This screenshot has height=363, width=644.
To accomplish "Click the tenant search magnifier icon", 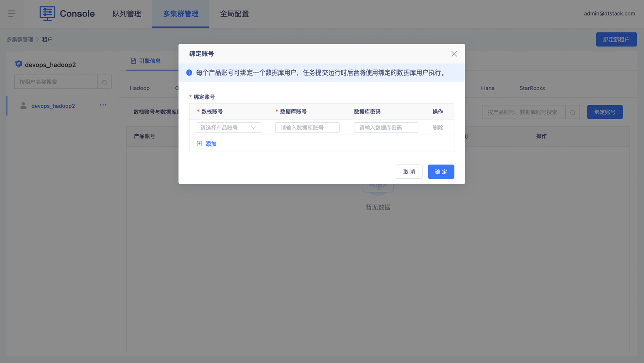I will tap(105, 82).
